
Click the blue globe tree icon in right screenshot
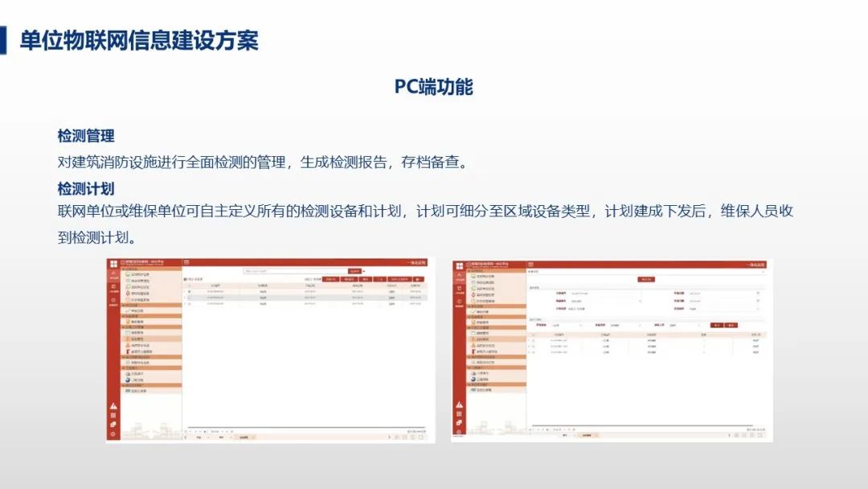pyautogui.click(x=473, y=379)
